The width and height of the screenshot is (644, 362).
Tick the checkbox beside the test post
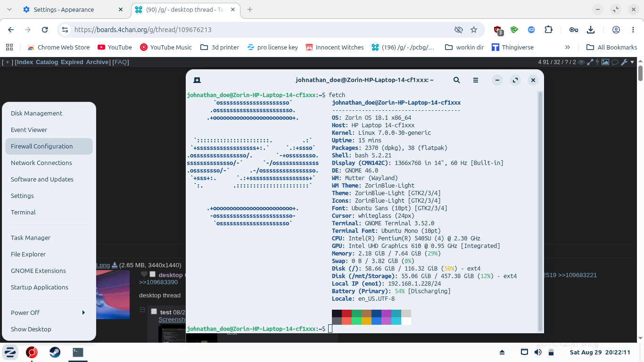coord(154,312)
